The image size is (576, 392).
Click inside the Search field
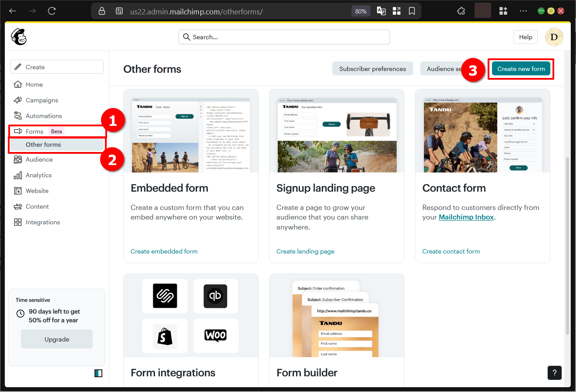pyautogui.click(x=284, y=37)
